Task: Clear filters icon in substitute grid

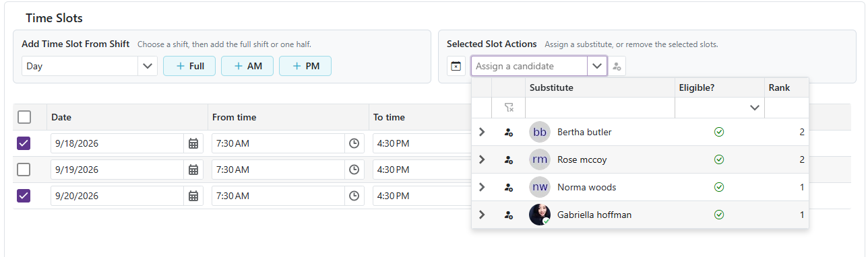Action: point(509,108)
